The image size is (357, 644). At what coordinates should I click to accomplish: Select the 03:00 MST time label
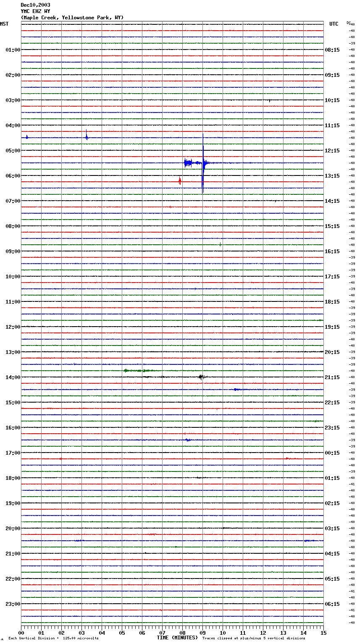(13, 100)
